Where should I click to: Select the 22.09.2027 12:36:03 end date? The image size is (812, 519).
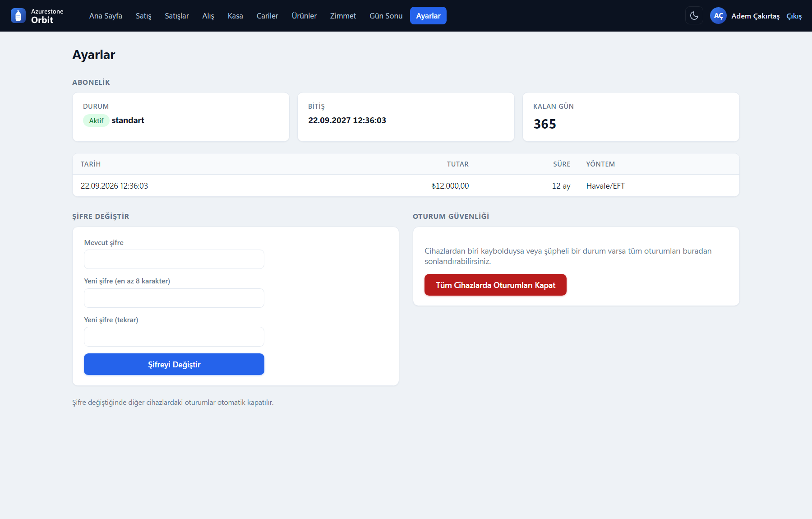347,120
